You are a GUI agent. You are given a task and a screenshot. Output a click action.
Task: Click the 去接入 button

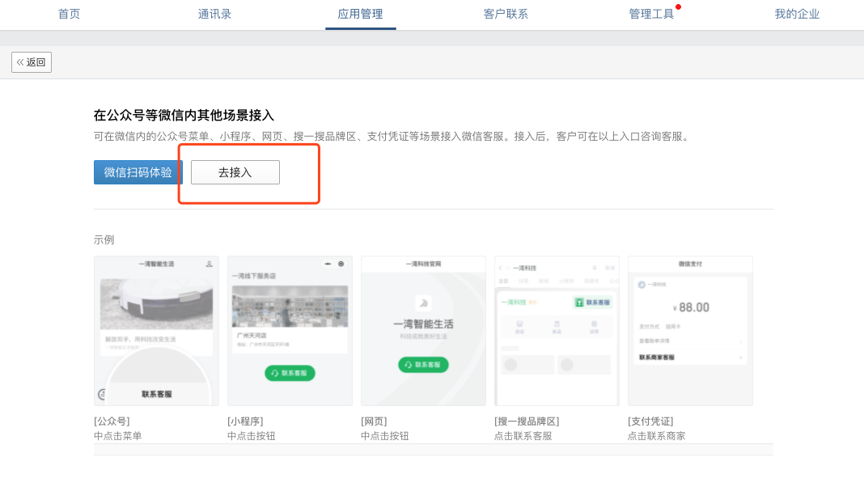coord(235,172)
